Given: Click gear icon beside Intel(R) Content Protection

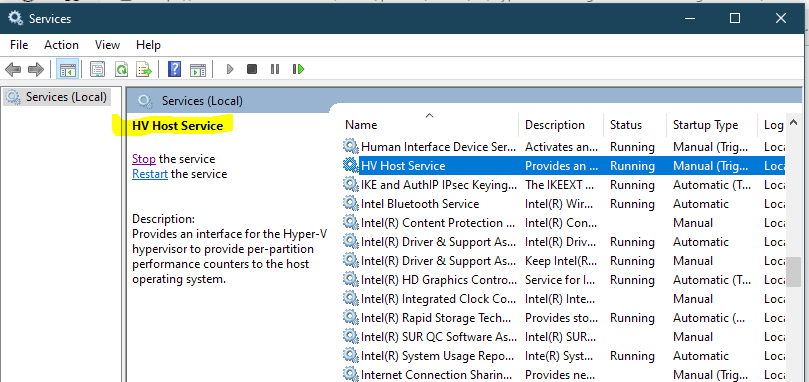Looking at the screenshot, I should click(x=350, y=222).
